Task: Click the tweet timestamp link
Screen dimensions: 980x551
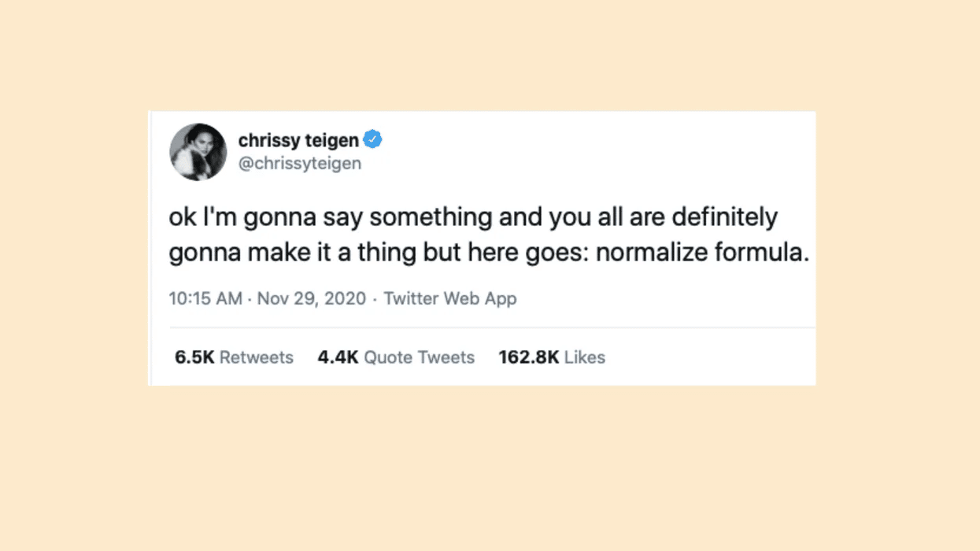Action: point(205,299)
